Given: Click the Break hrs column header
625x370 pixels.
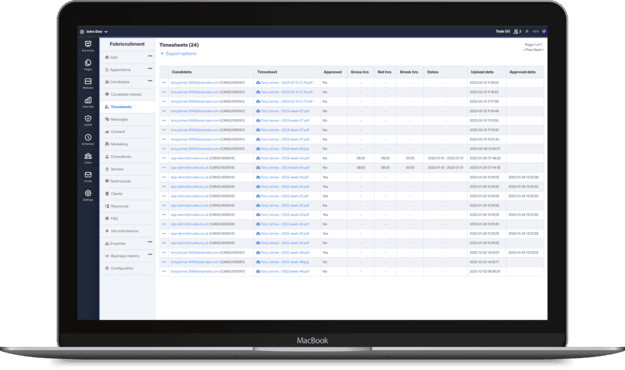Looking at the screenshot, I should (409, 72).
